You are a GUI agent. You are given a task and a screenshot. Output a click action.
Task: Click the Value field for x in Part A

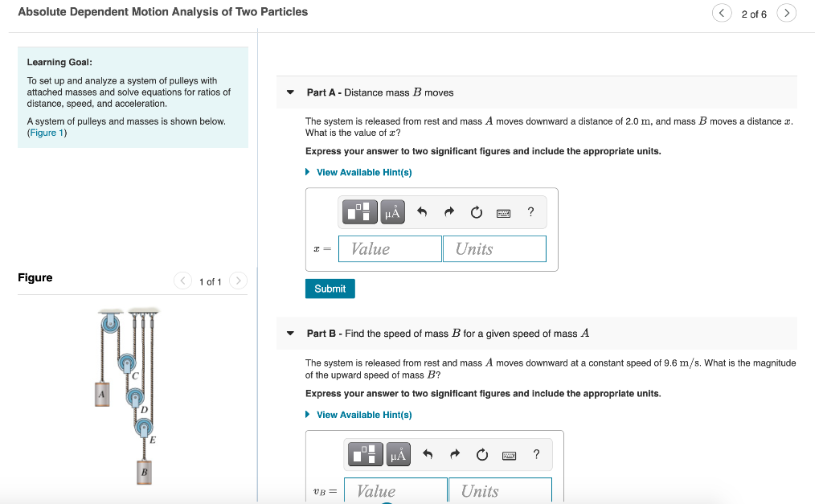click(x=389, y=248)
